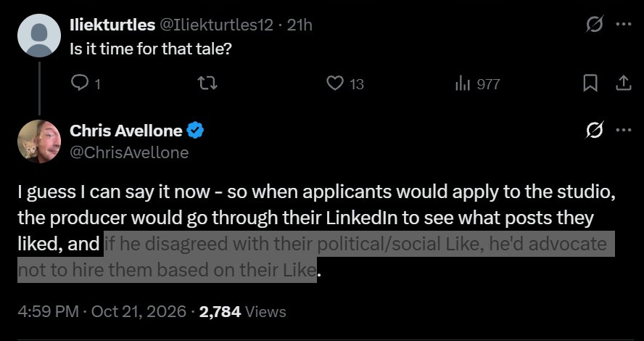Open more options menu on Chris Avellone post
The height and width of the screenshot is (341, 644).
pos(624,131)
